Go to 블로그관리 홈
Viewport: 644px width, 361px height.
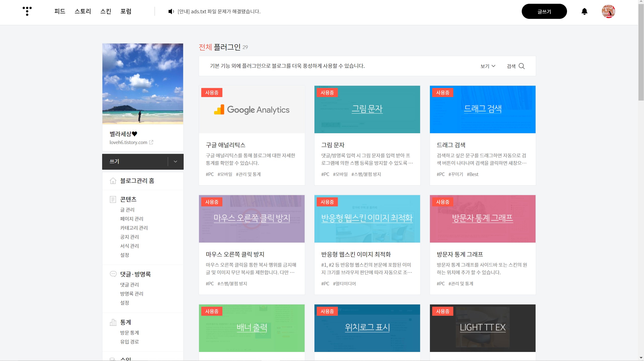[x=137, y=181]
